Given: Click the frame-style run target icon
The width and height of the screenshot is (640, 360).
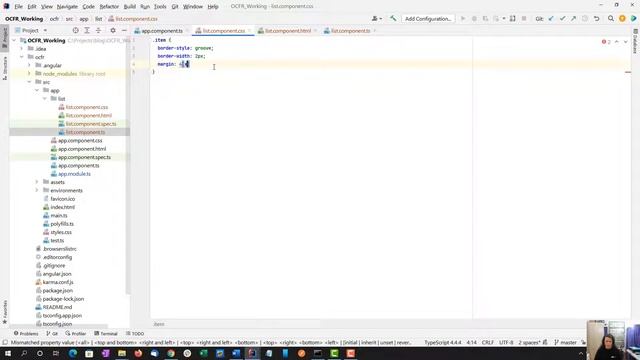Looking at the screenshot, I should (x=512, y=18).
